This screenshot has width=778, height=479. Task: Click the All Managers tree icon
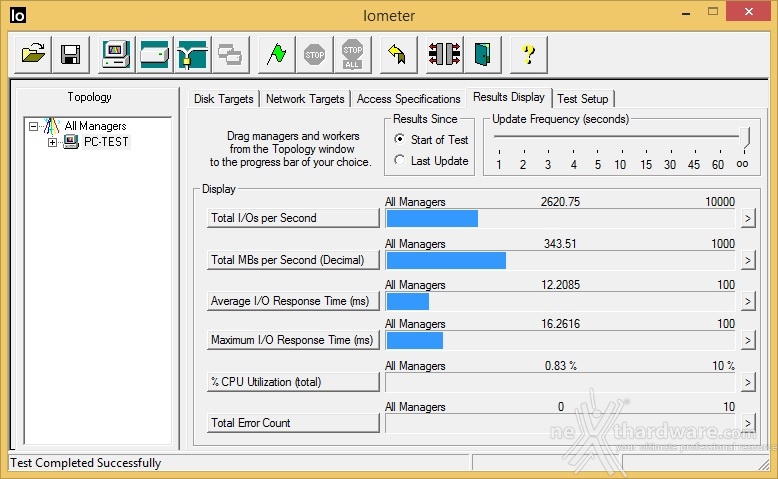click(51, 126)
